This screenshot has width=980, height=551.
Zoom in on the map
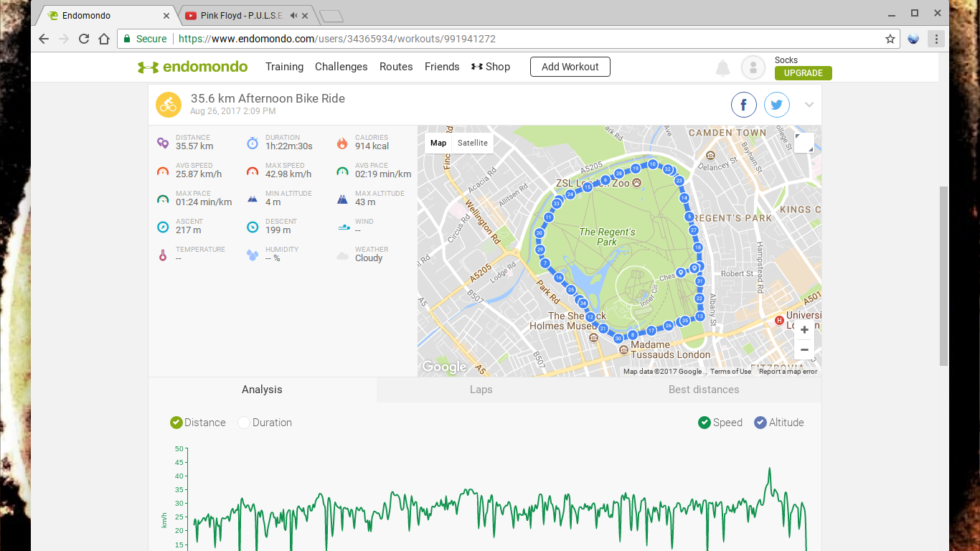tap(804, 330)
